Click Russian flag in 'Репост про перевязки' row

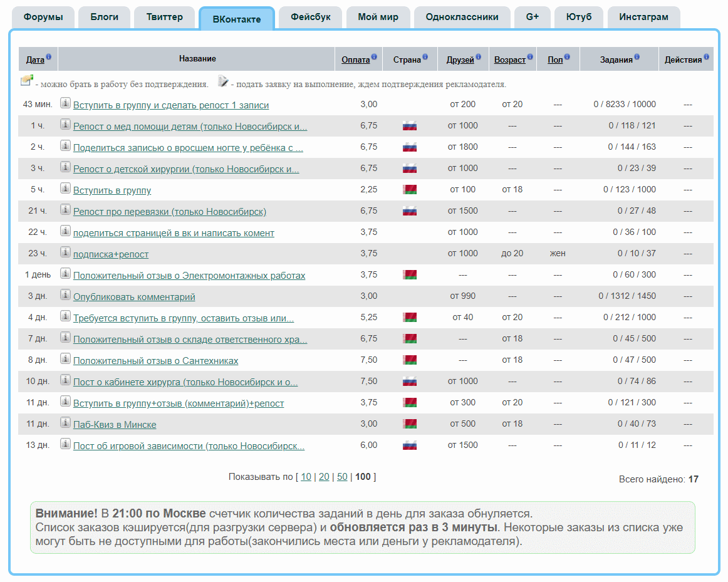pos(409,211)
